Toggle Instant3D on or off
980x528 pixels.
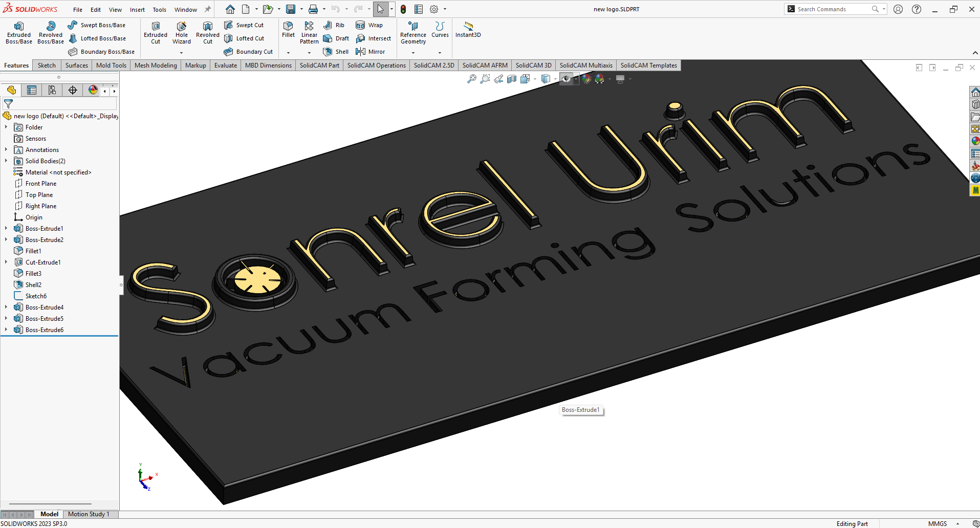click(468, 30)
